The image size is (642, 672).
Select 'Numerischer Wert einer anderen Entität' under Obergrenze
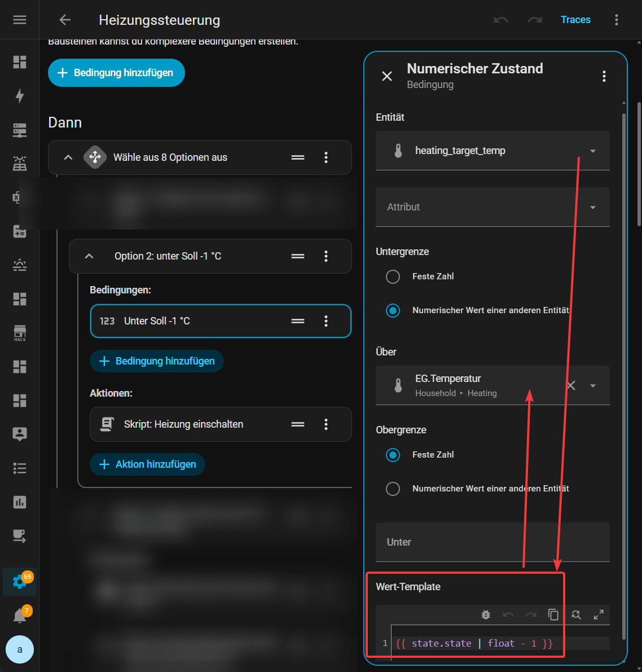[393, 489]
